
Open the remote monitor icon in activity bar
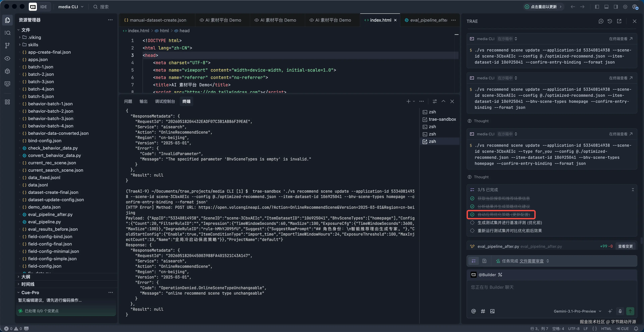click(x=8, y=84)
